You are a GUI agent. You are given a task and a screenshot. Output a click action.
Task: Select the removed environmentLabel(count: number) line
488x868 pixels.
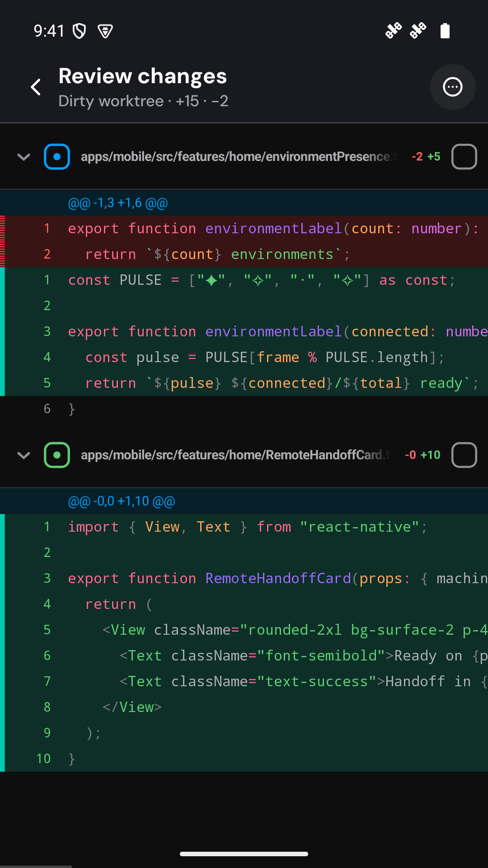(244, 228)
